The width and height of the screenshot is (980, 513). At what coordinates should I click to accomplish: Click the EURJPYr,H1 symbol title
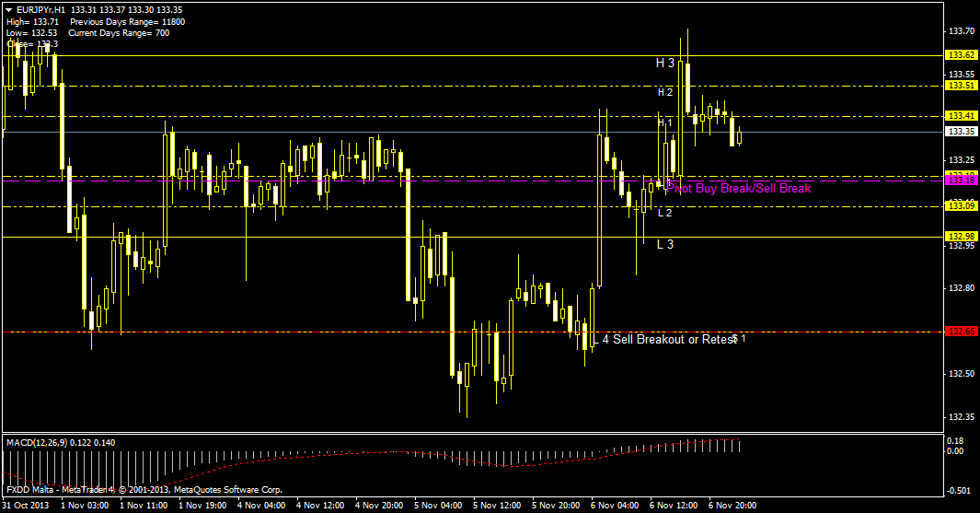point(47,9)
